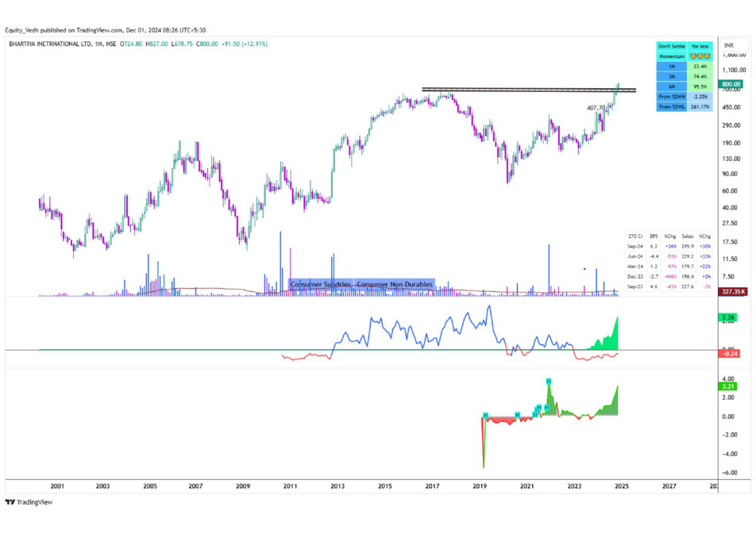Click the 2025 label on time axis
Screen dimensions: 756x534
coord(622,486)
